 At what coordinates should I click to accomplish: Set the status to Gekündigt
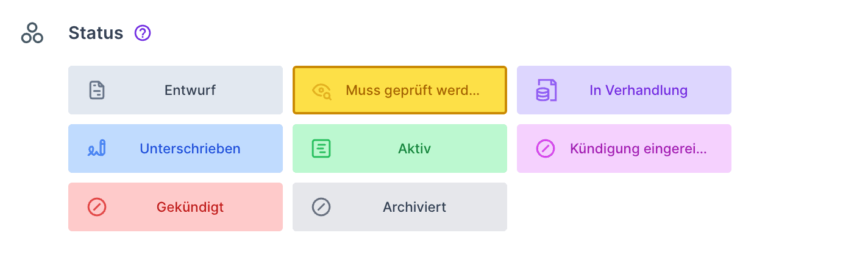[x=176, y=207]
